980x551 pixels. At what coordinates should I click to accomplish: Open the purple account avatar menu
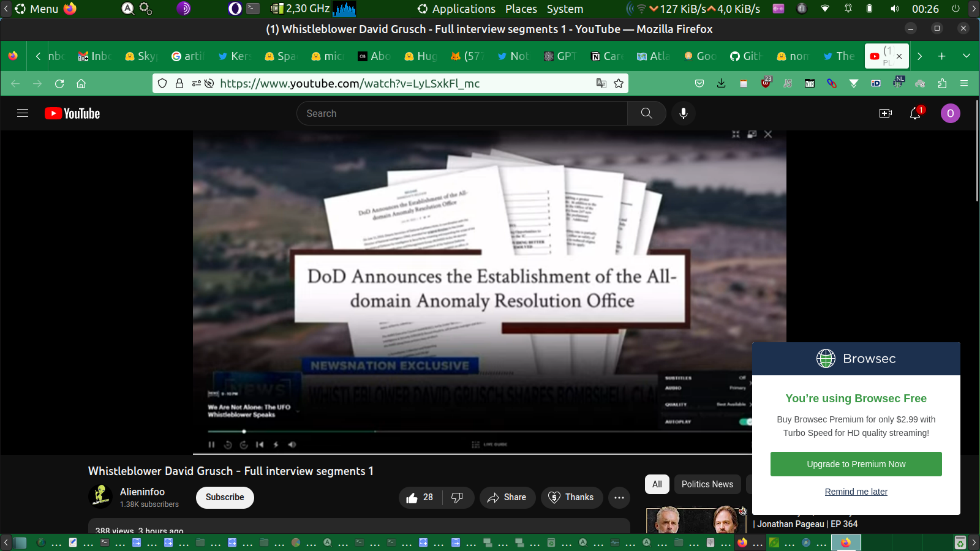click(951, 113)
